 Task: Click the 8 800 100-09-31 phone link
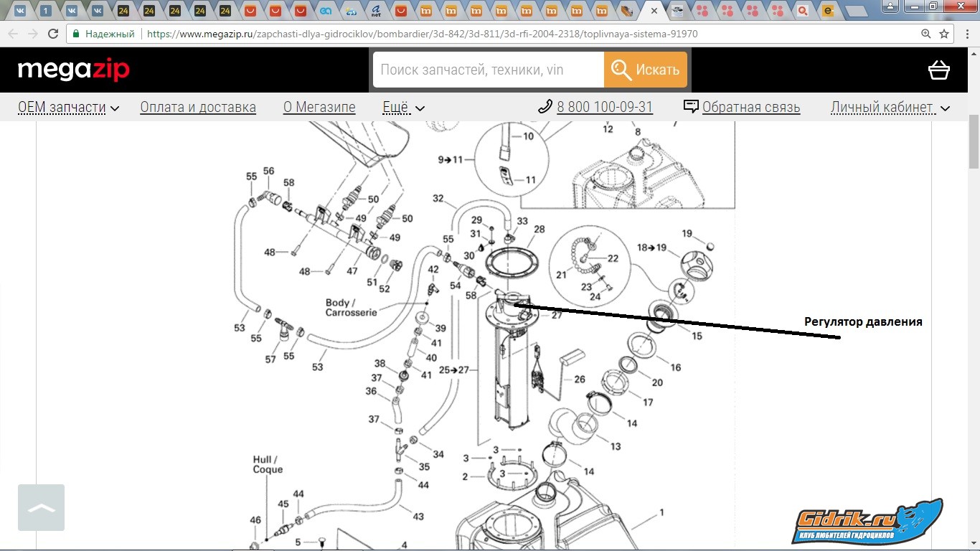[605, 108]
